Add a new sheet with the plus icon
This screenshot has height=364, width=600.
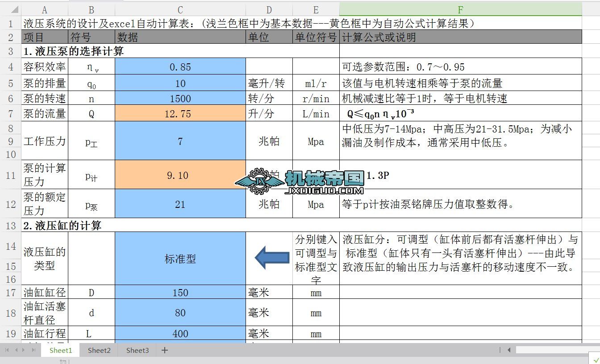165,350
